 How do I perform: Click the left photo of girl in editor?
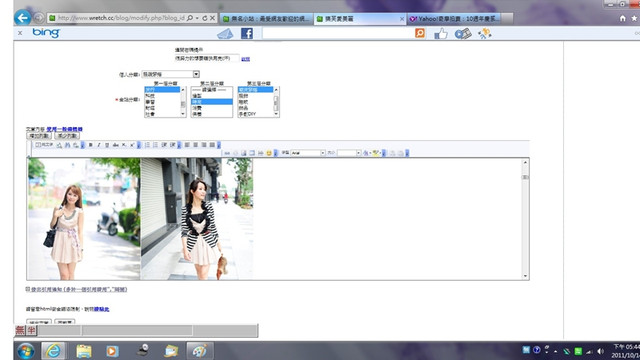point(84,219)
